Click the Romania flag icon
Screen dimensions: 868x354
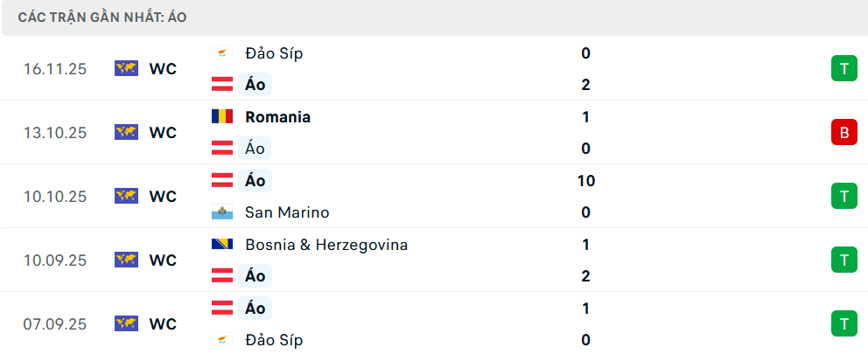coord(222,117)
